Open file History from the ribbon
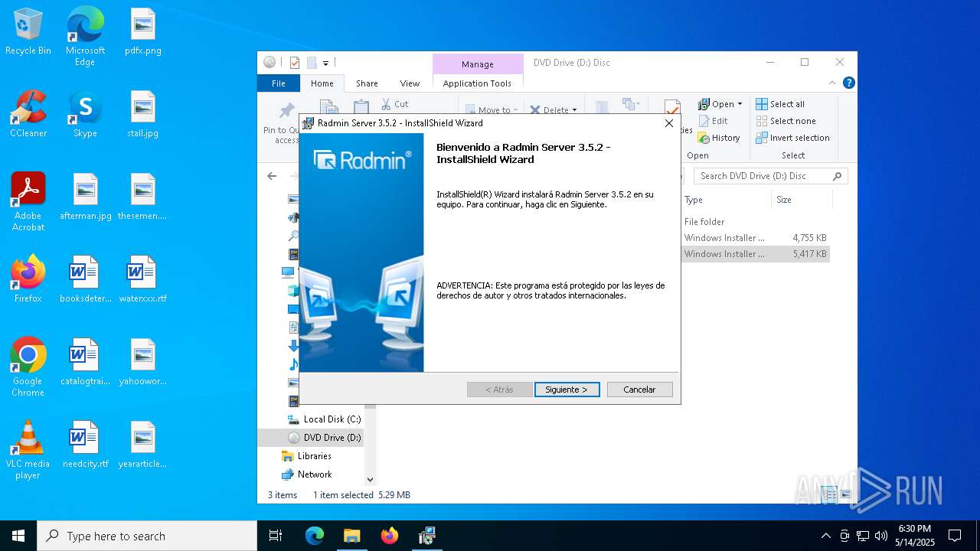Viewport: 980px width, 551px height. tap(719, 138)
